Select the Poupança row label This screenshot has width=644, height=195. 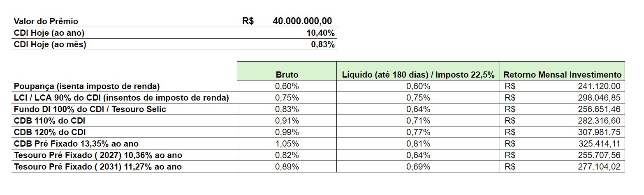[87, 86]
